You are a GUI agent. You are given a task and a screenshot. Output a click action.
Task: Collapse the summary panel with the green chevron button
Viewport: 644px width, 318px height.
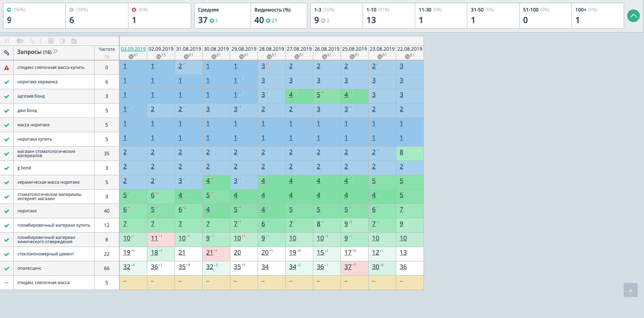coord(633,16)
